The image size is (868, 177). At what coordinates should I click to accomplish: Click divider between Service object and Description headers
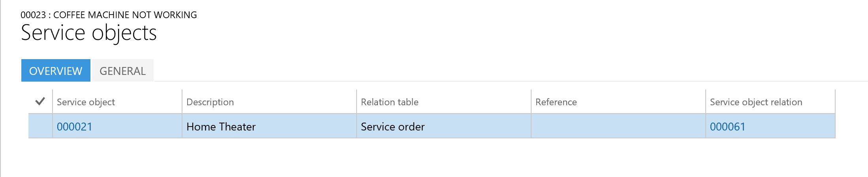pyautogui.click(x=182, y=102)
